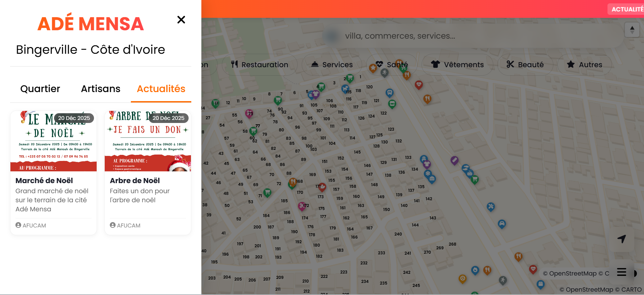Open the ACTUALITÉ button in top bar

tap(627, 9)
